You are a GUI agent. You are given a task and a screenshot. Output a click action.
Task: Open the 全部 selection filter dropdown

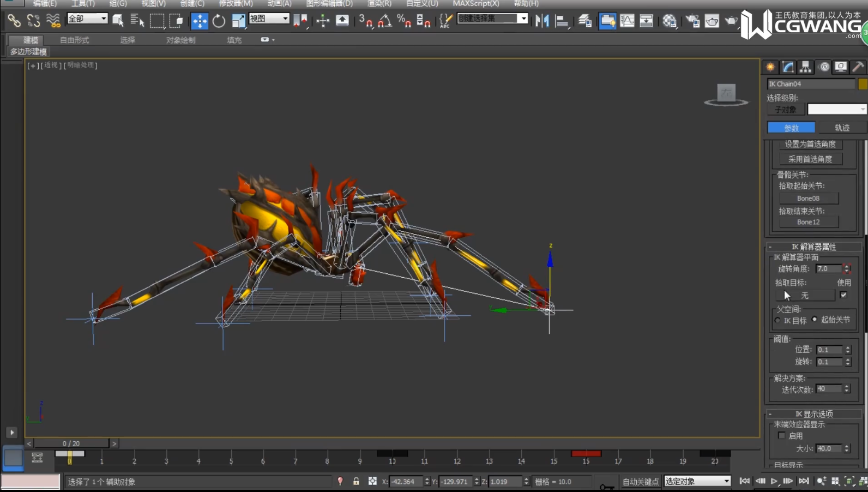(x=87, y=19)
